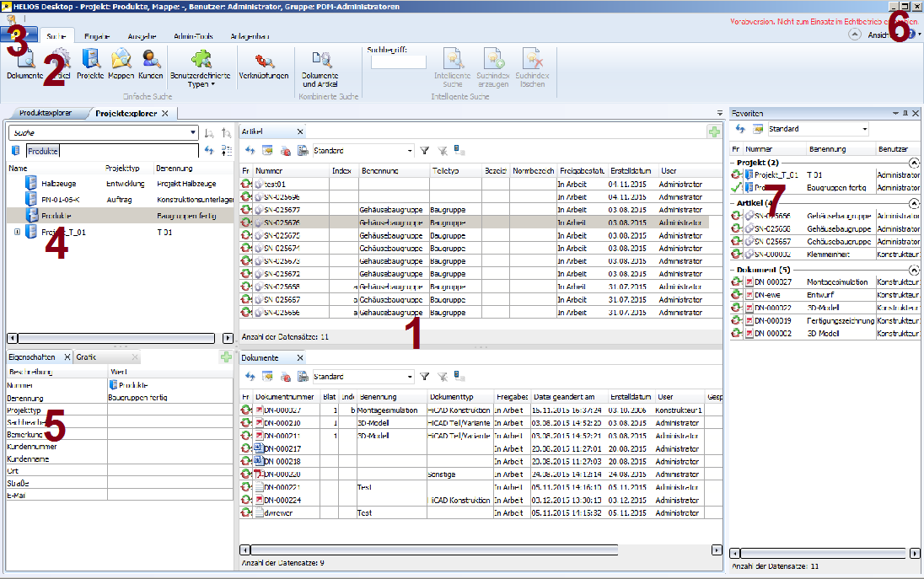Switch to the Admin-Tools ribbon tab
This screenshot has width=924, height=579.
(x=193, y=37)
